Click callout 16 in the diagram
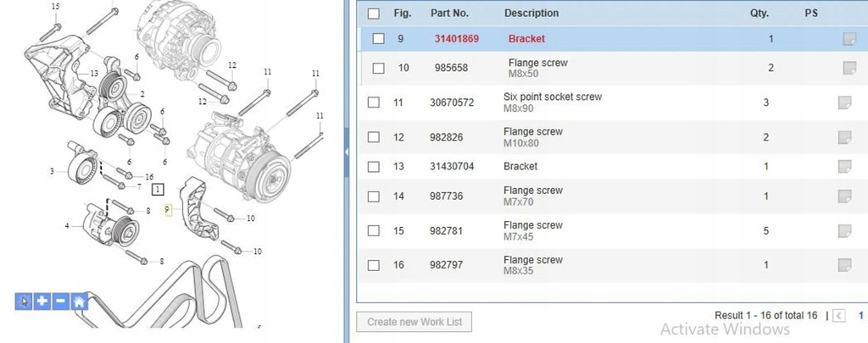The height and width of the screenshot is (343, 868). point(149,176)
